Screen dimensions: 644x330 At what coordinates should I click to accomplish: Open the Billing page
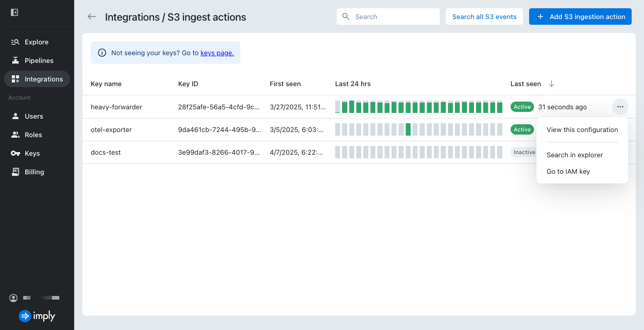[37, 172]
